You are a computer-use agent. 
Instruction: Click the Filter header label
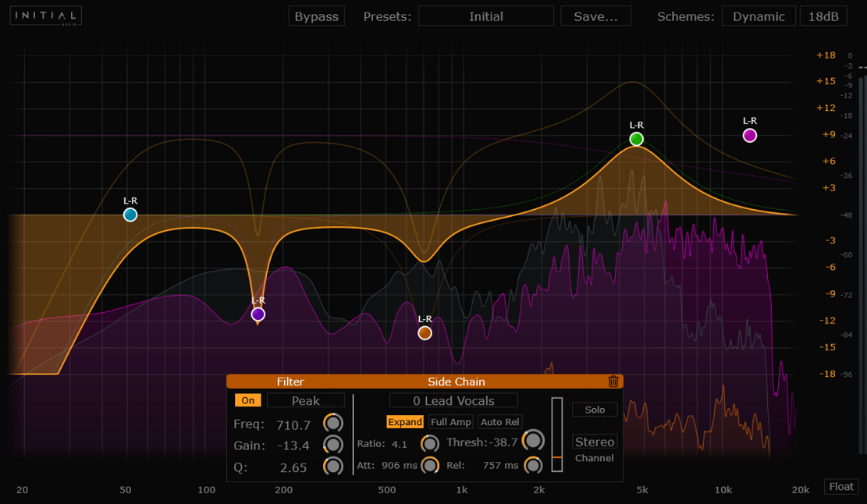[290, 382]
